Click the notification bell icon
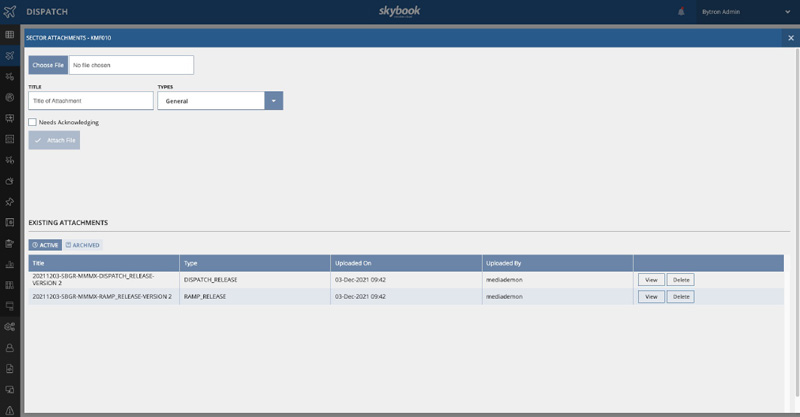 tap(682, 12)
